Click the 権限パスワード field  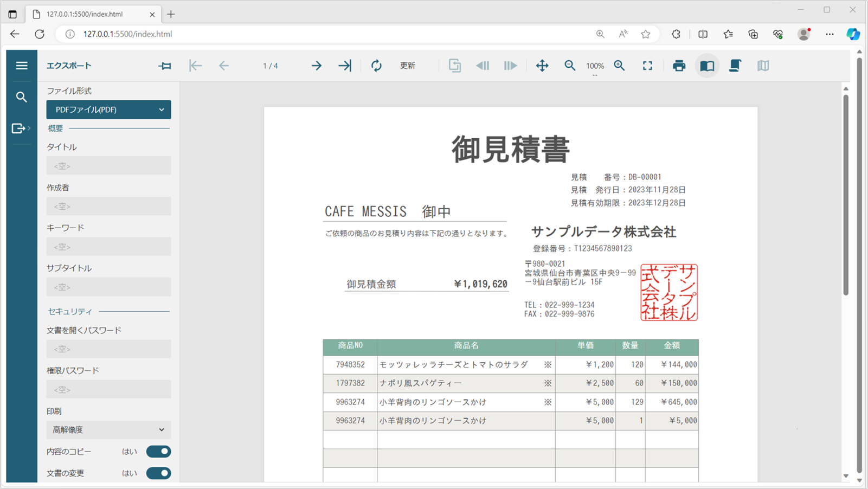click(x=108, y=389)
